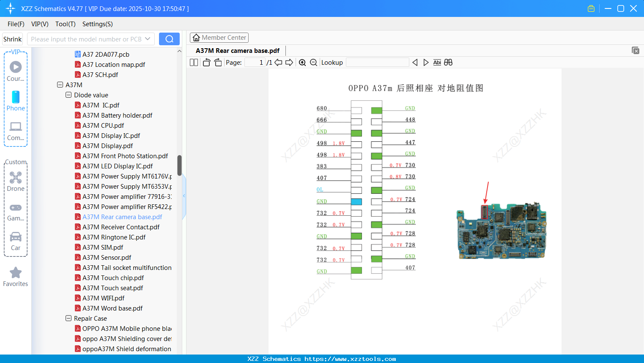Open A37M Sensor.pdf
This screenshot has width=644, height=363.
tap(107, 257)
